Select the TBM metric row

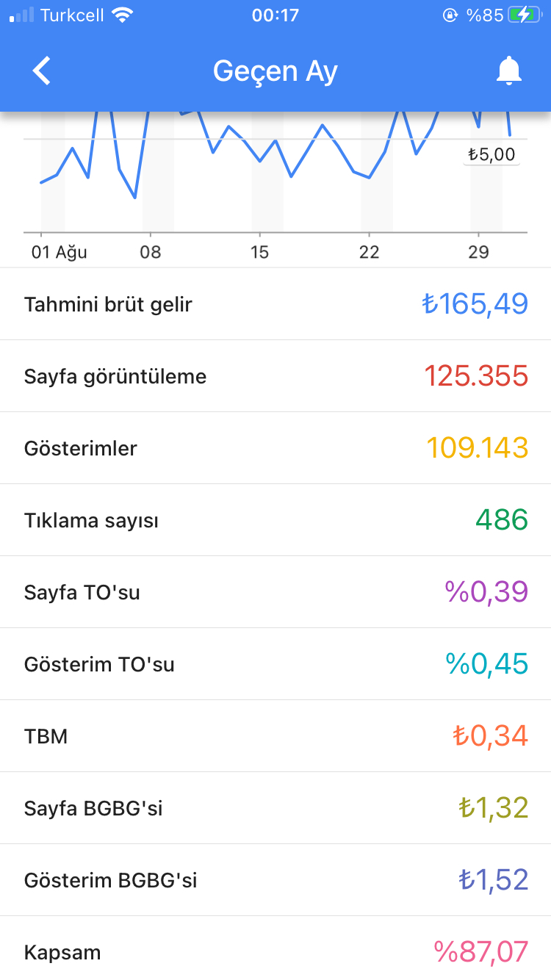275,736
